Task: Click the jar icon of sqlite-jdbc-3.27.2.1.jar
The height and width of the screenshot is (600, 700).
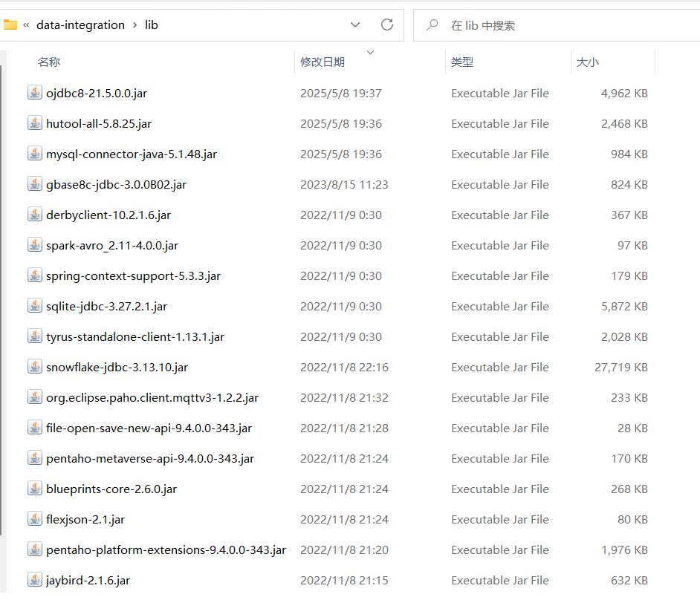Action: point(35,306)
